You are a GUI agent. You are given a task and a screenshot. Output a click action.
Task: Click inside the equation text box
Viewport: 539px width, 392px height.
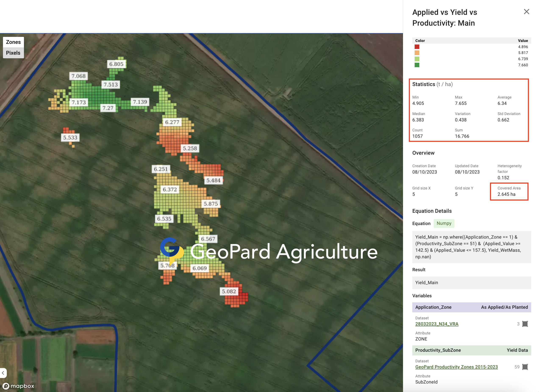tap(471, 247)
